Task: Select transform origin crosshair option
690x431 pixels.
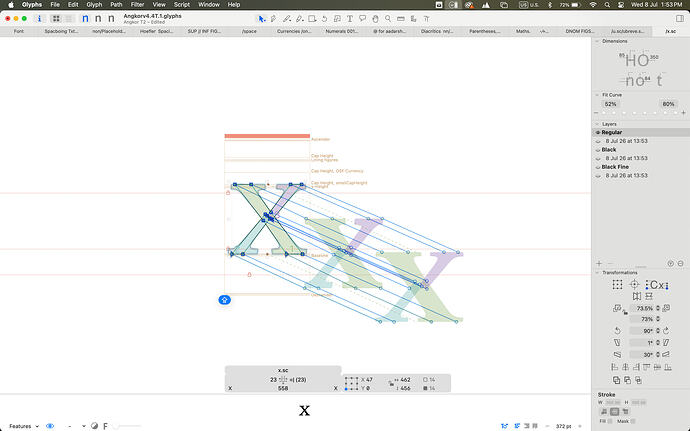Action: coord(634,284)
